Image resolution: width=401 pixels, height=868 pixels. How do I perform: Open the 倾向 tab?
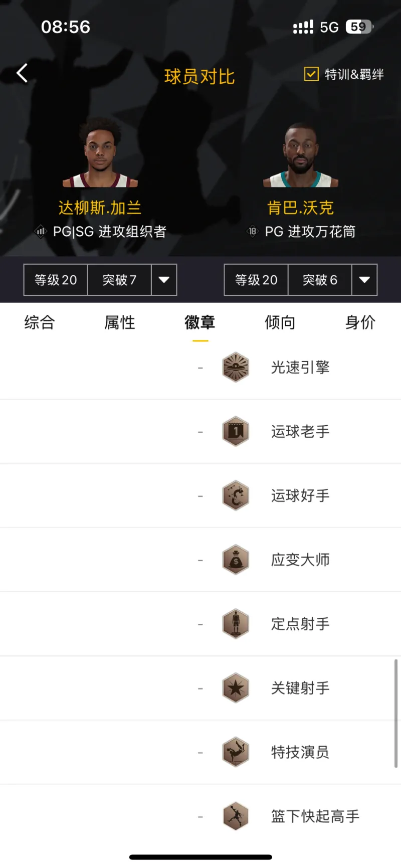pos(280,322)
